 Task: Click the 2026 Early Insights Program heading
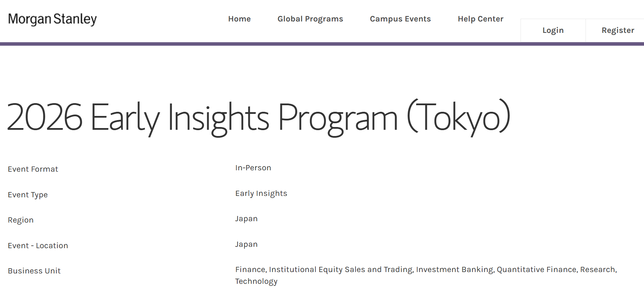(258, 117)
